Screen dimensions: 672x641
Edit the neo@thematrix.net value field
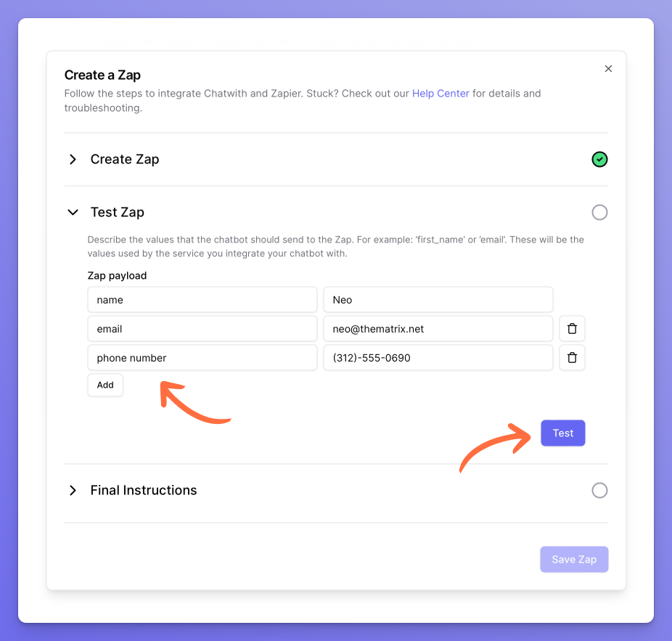click(x=438, y=329)
